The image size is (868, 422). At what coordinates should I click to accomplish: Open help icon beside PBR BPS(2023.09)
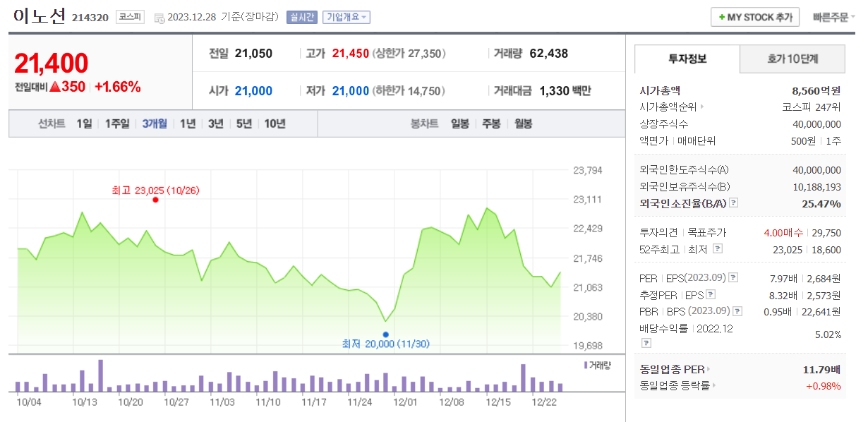[x=737, y=311]
